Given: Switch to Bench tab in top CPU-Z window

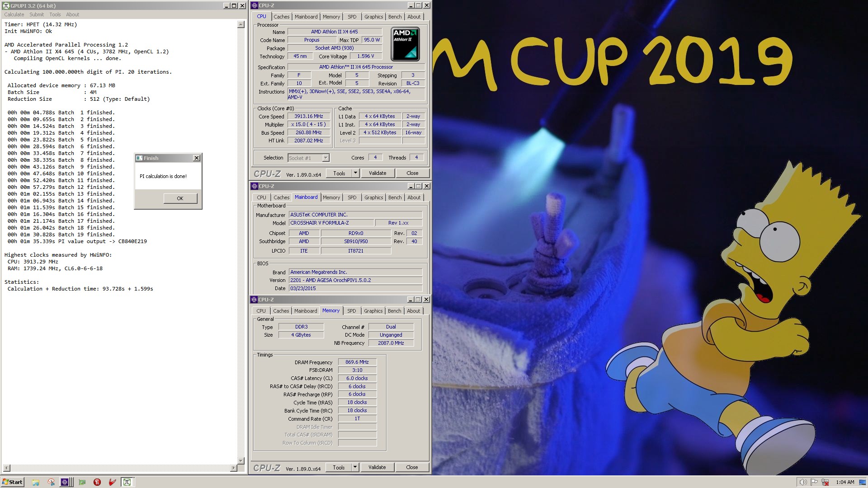Looking at the screenshot, I should pyautogui.click(x=395, y=17).
